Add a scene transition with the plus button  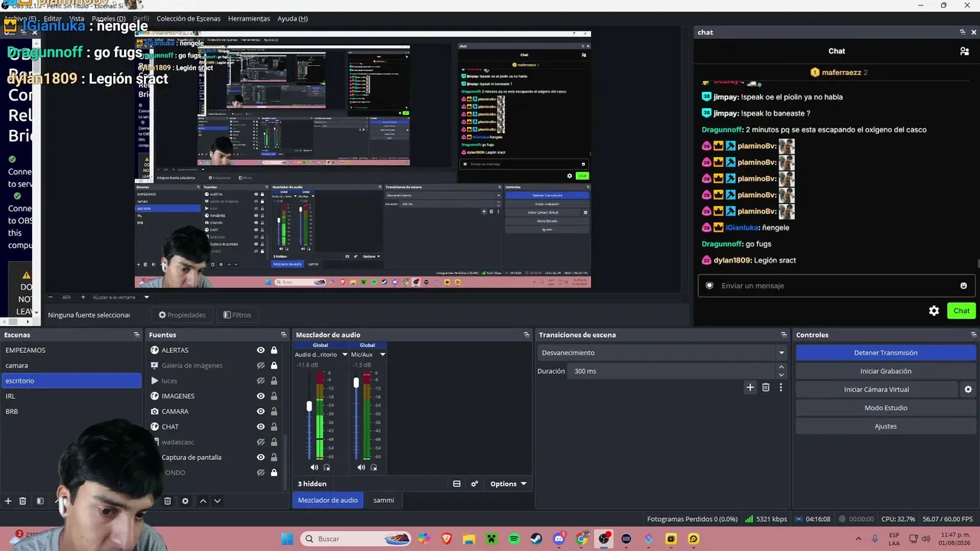(750, 387)
